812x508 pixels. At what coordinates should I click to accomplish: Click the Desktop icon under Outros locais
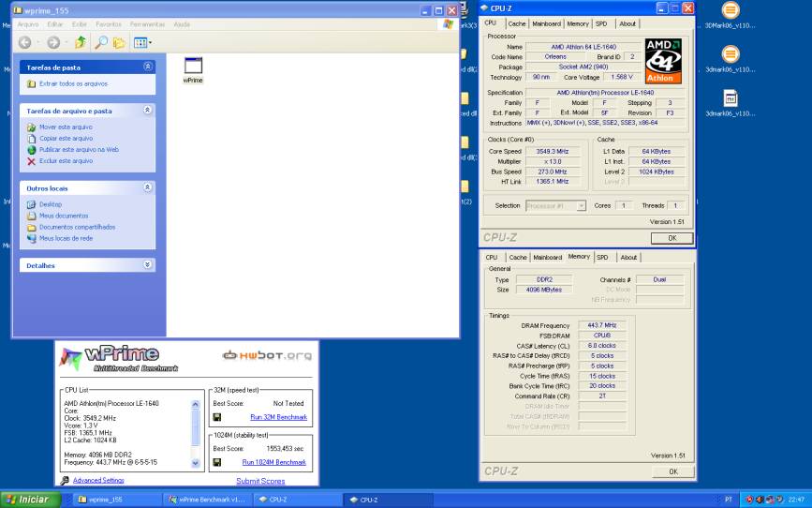pos(32,204)
